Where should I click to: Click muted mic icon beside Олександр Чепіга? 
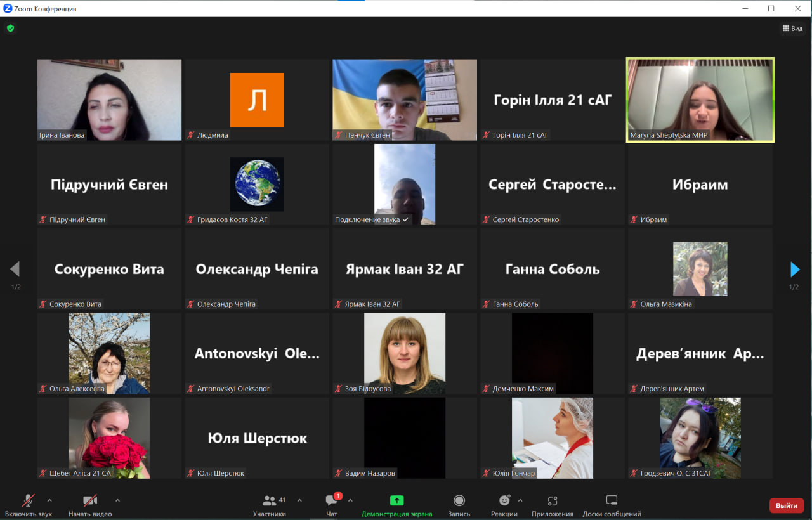[191, 304]
